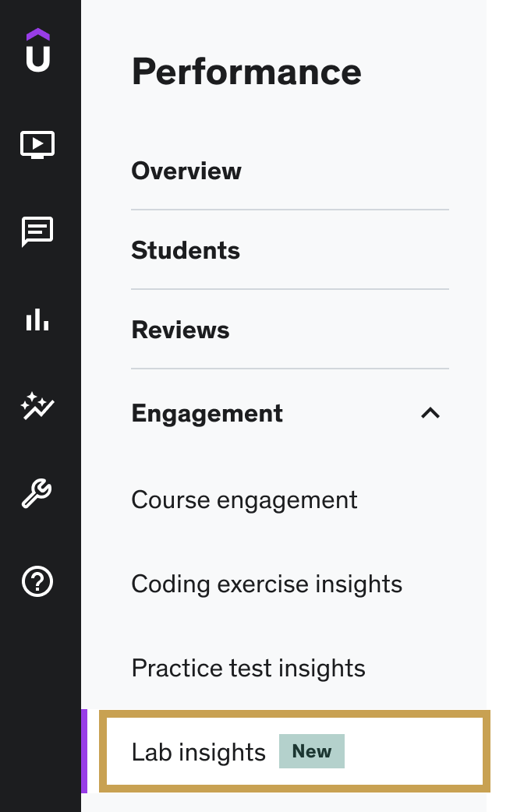Click the purple active indicator bar

point(84,751)
